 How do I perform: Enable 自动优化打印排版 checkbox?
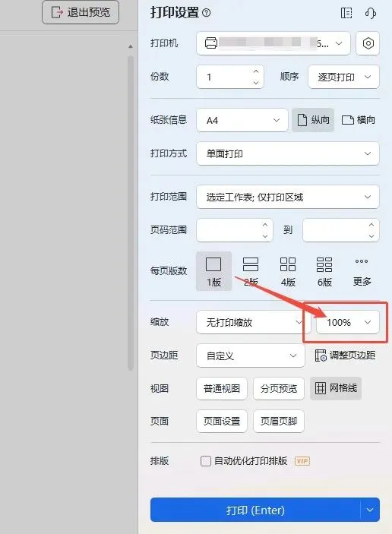(x=206, y=461)
